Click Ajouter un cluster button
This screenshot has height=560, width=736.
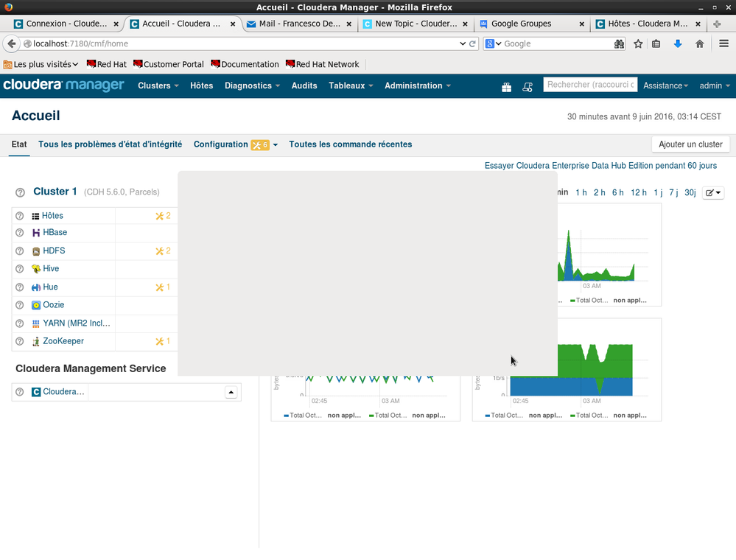click(690, 144)
